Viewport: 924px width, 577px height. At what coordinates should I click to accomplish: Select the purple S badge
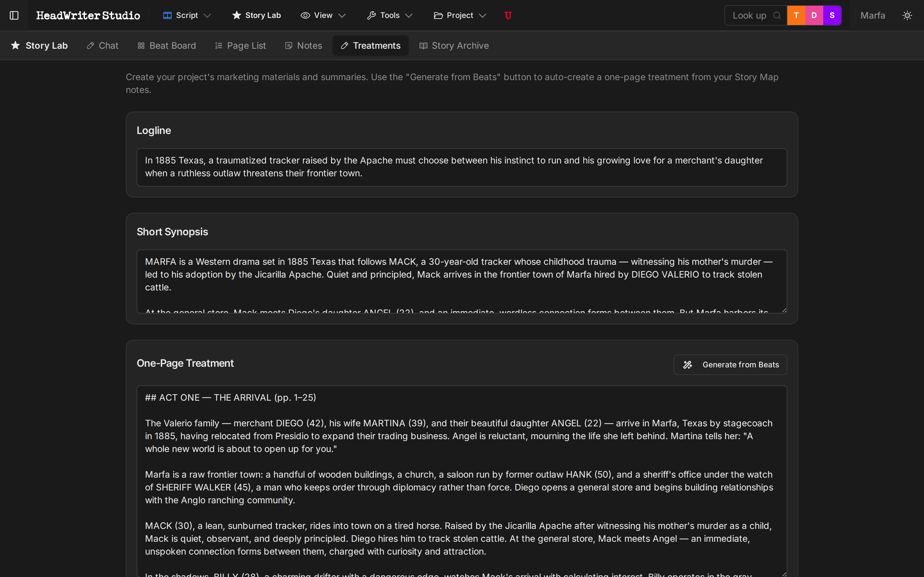coord(832,15)
